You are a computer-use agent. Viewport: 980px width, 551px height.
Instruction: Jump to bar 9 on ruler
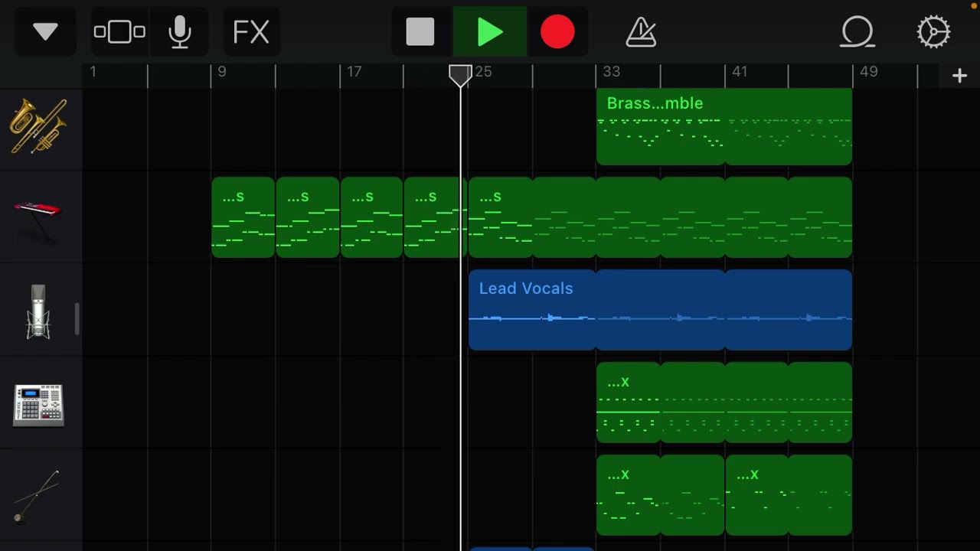coord(222,71)
